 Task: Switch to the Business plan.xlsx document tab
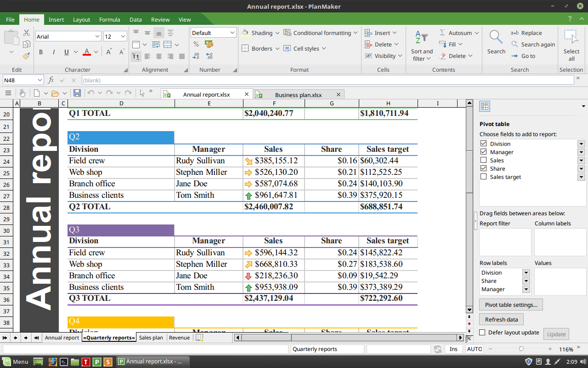click(x=298, y=95)
